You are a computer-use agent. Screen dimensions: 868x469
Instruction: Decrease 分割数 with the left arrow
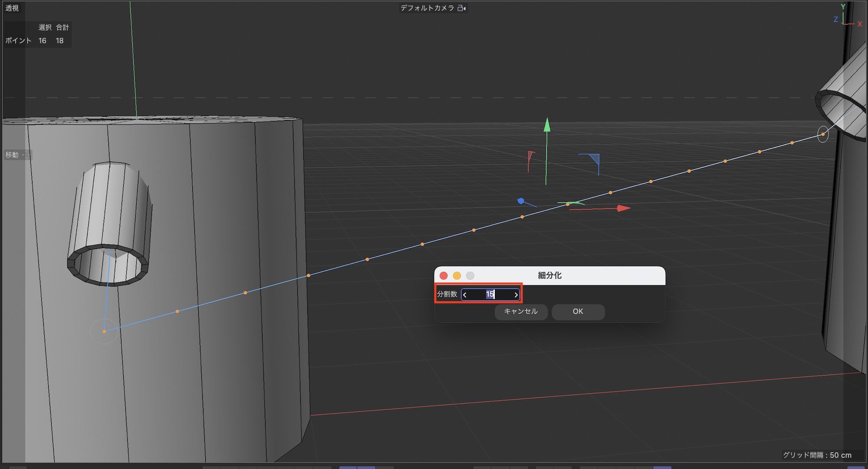(465, 295)
